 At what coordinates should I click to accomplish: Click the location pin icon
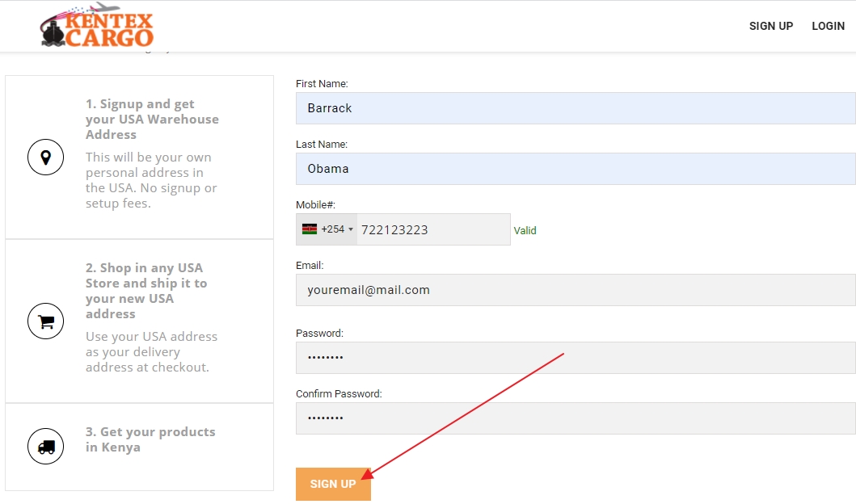point(45,157)
